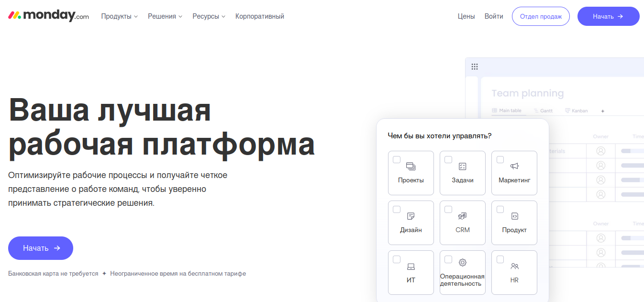
Task: Tick the ИТ checkbox
Action: [x=397, y=259]
